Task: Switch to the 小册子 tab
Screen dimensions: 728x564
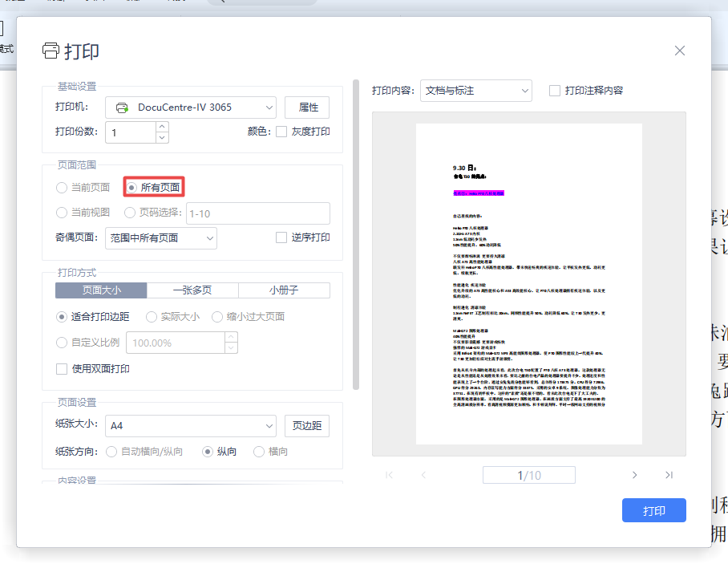Action: (284, 290)
